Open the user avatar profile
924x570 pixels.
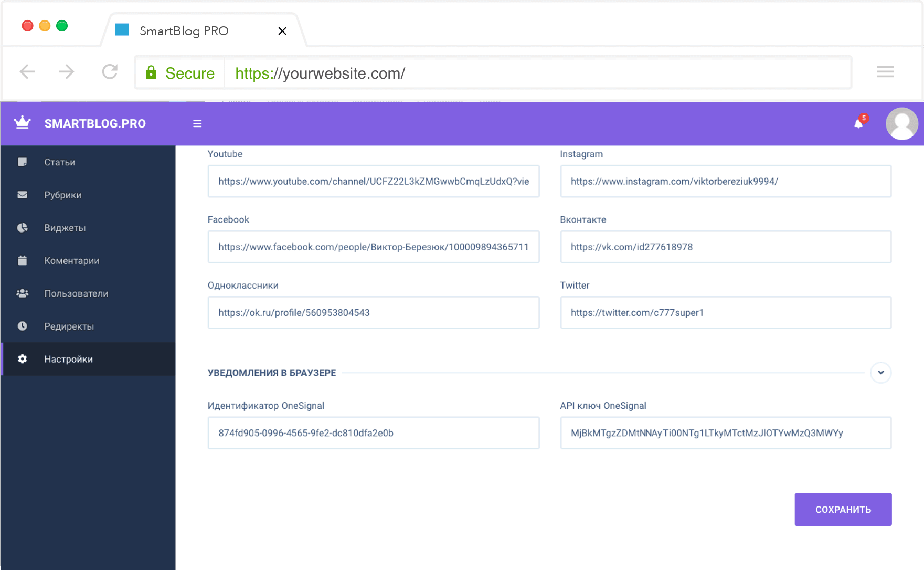click(901, 124)
